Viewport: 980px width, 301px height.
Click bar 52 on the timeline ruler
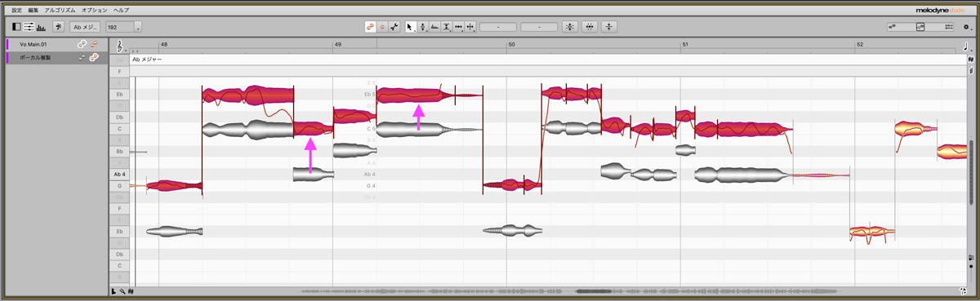pyautogui.click(x=860, y=43)
